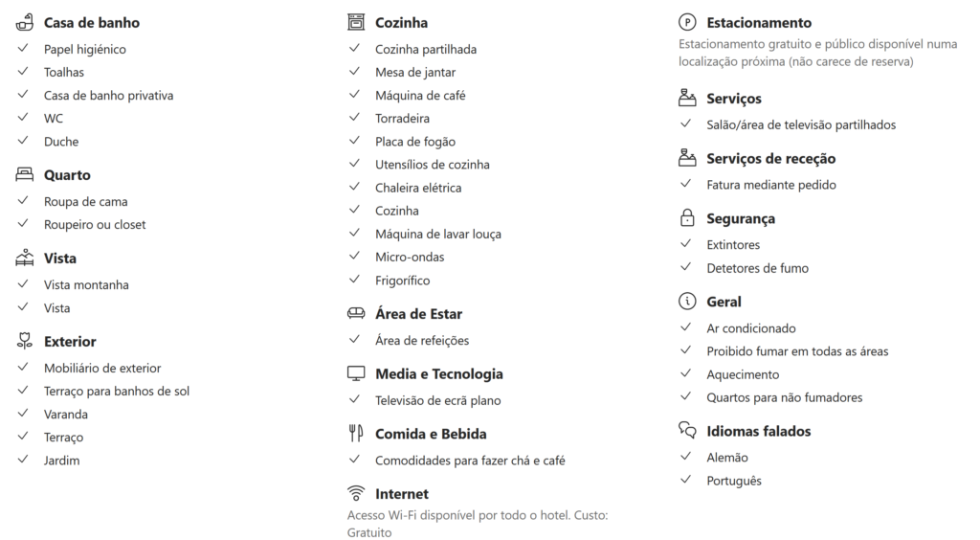Click the Serviços de receção heading
The width and height of the screenshot is (980, 540).
coord(770,159)
